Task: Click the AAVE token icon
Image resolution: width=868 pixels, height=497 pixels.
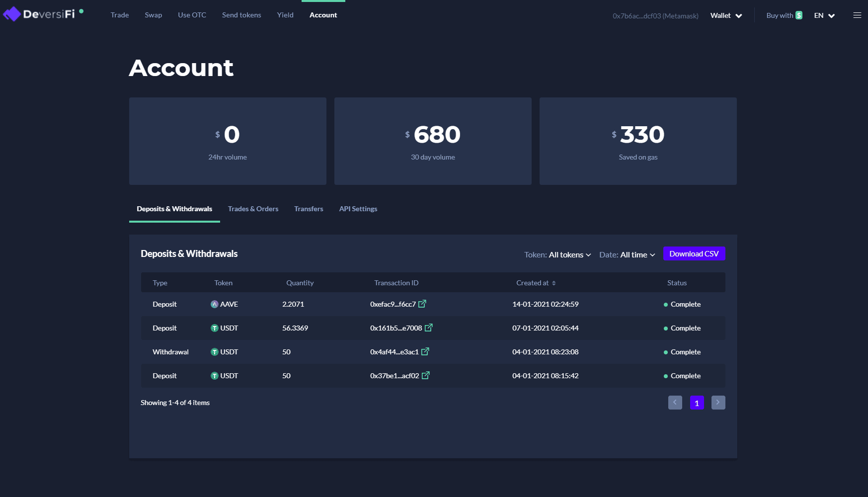Action: [215, 304]
